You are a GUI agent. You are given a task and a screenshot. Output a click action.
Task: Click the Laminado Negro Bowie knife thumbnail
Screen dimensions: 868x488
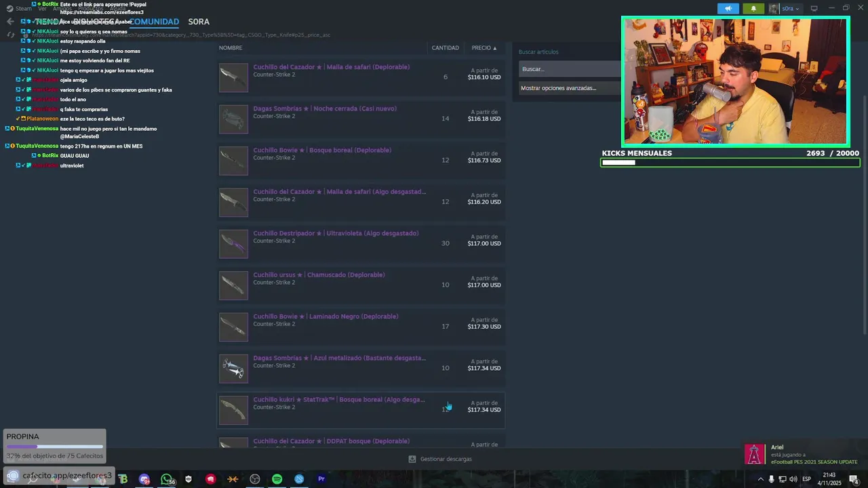[234, 327]
